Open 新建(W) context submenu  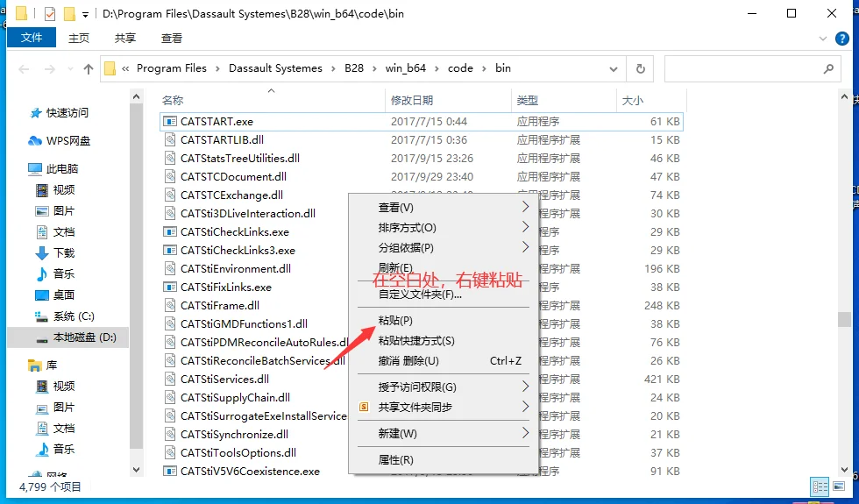[444, 433]
